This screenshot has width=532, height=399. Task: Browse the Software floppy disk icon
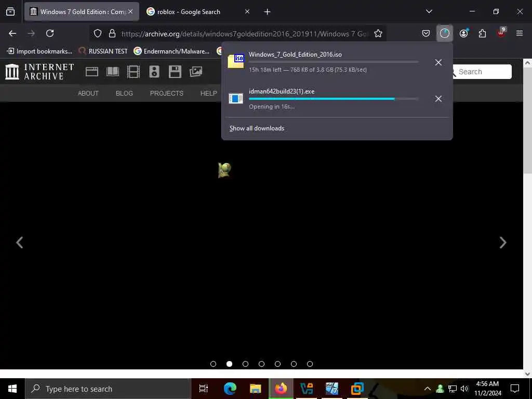pyautogui.click(x=175, y=72)
